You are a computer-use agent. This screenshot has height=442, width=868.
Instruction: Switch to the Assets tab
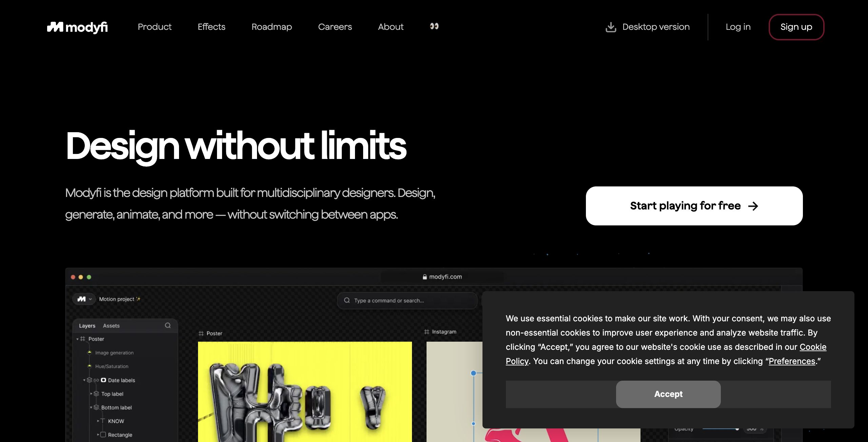click(111, 326)
